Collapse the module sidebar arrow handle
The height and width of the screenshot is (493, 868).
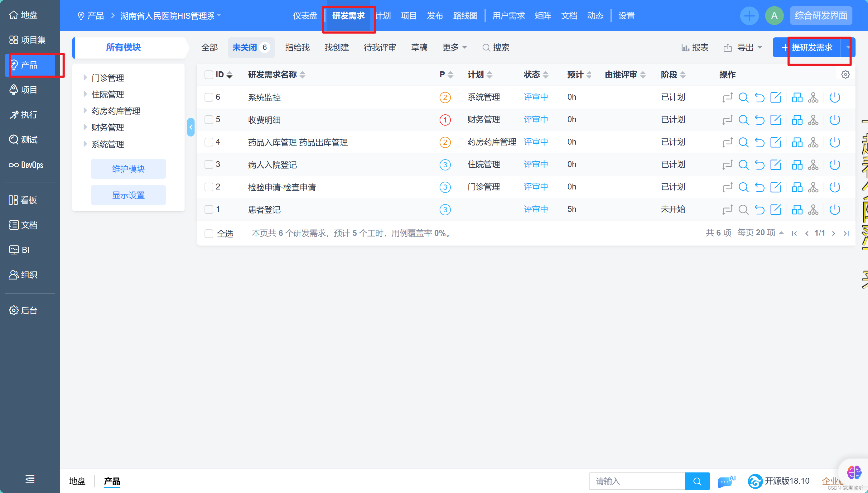click(191, 127)
